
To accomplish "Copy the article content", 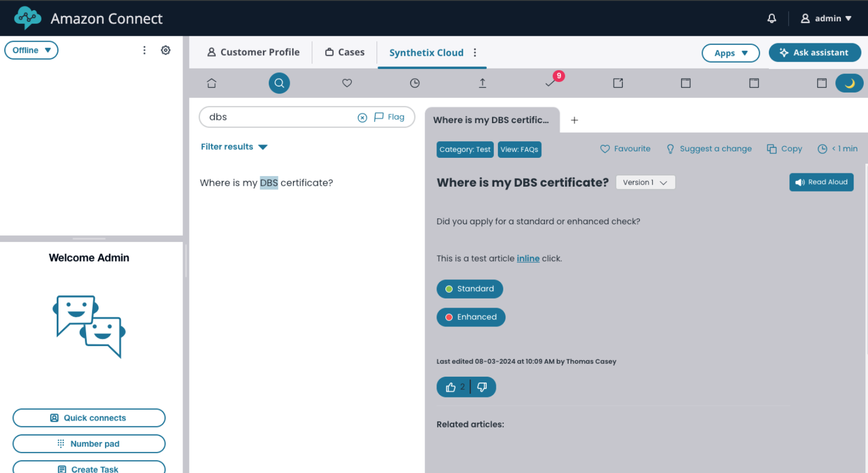I will [x=784, y=149].
